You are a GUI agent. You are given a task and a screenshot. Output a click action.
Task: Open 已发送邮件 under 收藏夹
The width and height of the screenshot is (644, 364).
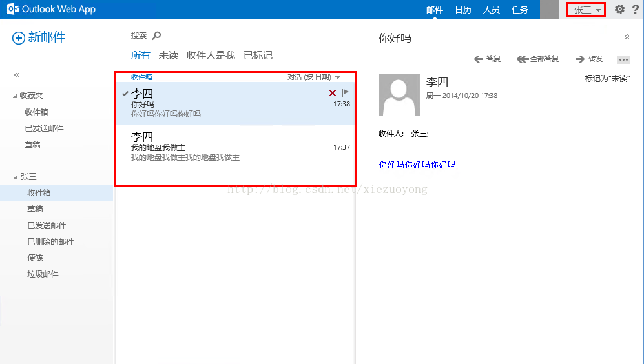[44, 128]
